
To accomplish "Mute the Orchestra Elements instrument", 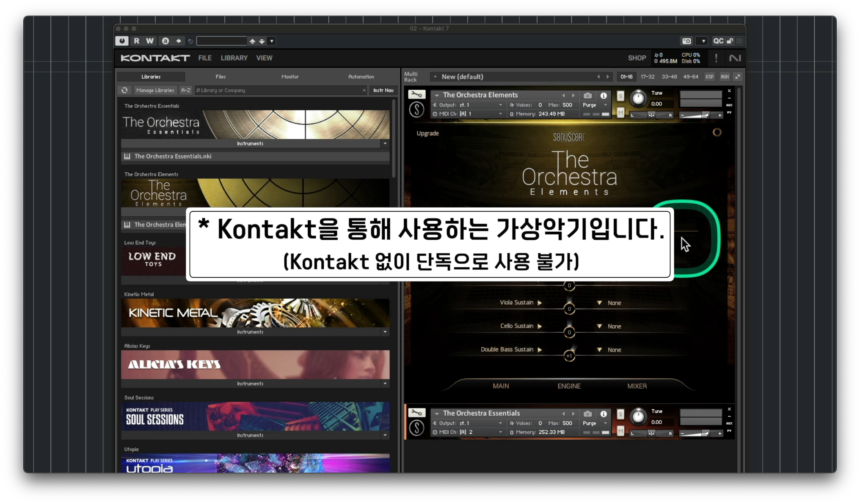I will (x=620, y=112).
